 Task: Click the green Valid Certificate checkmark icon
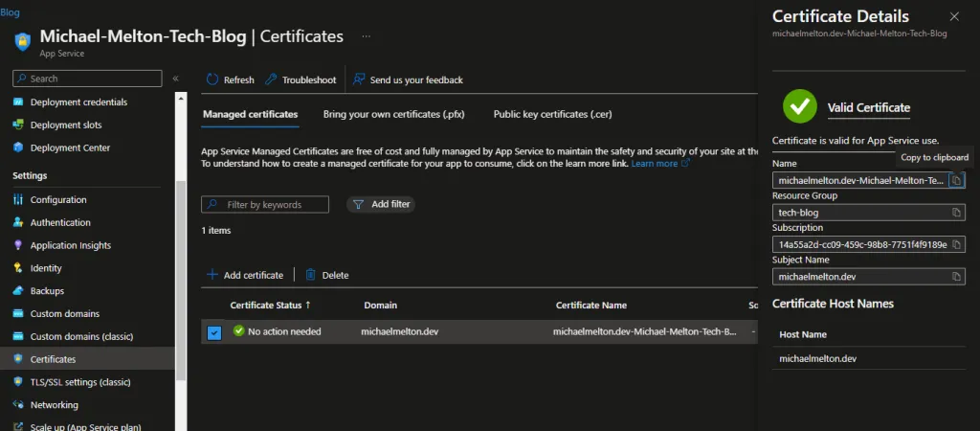coord(800,106)
